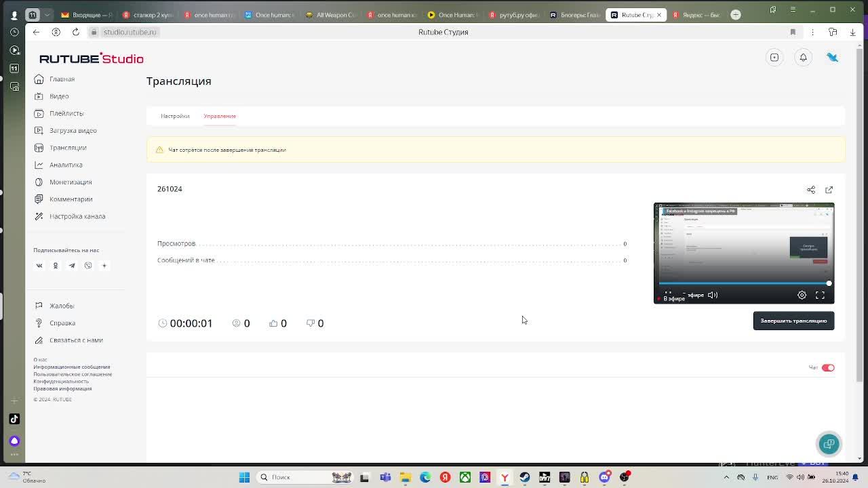Click the add-video icon in header
Screen dimensions: 868x488
point(774,58)
